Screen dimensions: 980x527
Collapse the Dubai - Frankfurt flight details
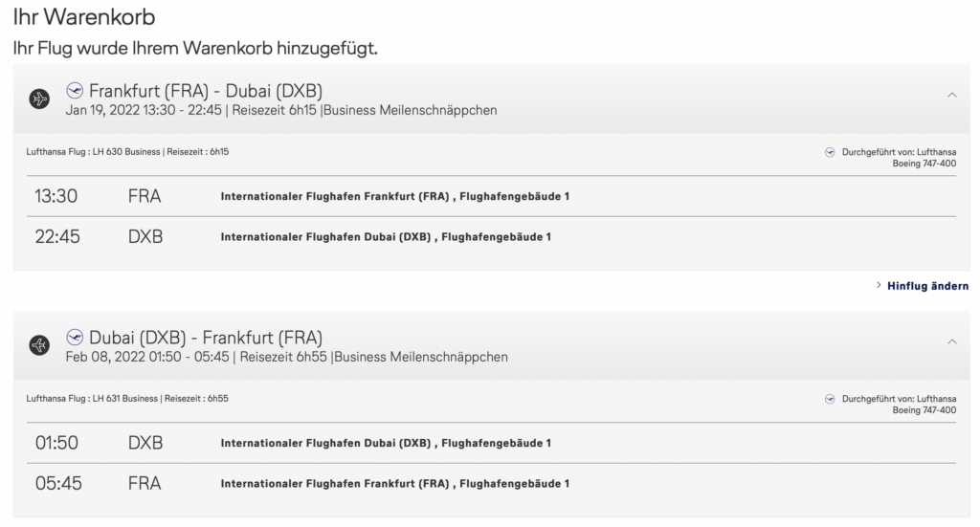(951, 340)
